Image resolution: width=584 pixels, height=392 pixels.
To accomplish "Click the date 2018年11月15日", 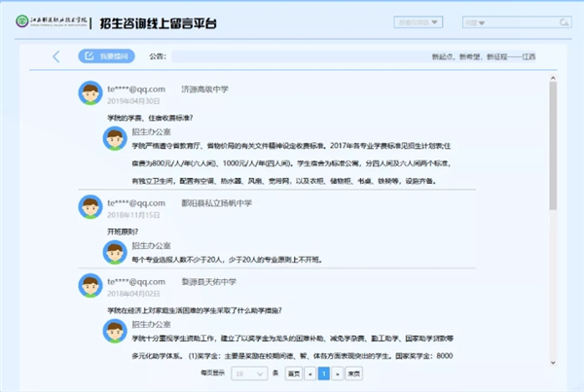I will [133, 215].
